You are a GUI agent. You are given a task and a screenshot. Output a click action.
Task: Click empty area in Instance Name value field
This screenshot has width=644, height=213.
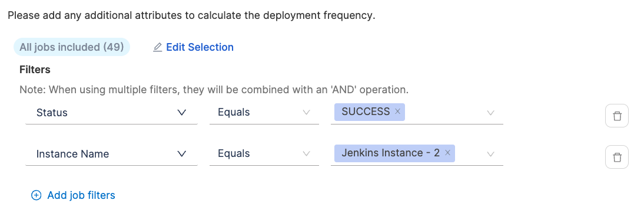coord(469,153)
